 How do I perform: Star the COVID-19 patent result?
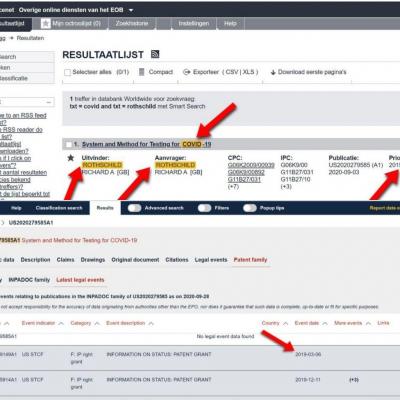coord(71,158)
